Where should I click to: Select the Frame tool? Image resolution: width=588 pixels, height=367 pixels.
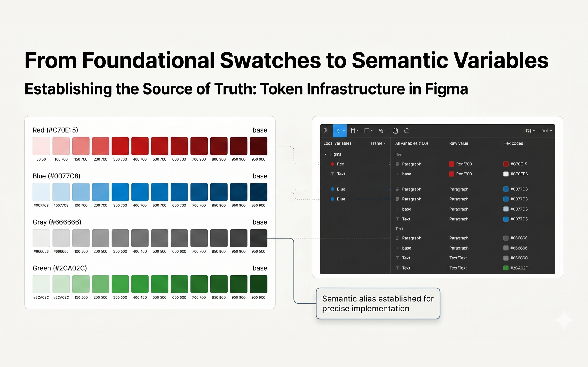[353, 131]
